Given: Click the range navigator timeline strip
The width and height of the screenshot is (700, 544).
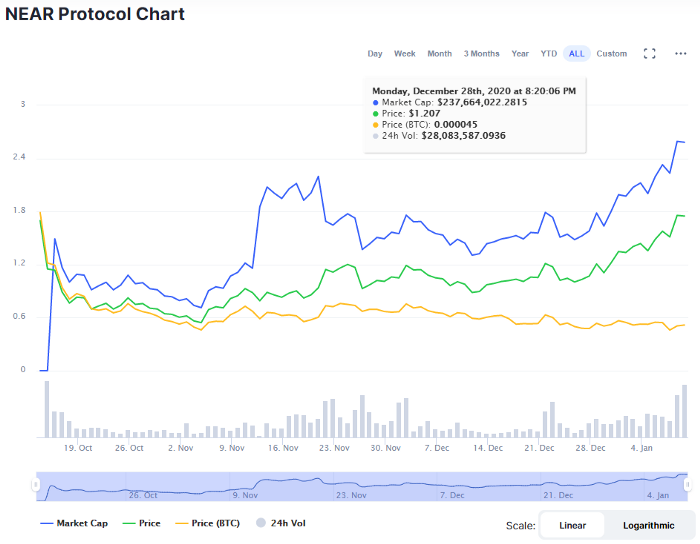Looking at the screenshot, I should click(x=362, y=485).
